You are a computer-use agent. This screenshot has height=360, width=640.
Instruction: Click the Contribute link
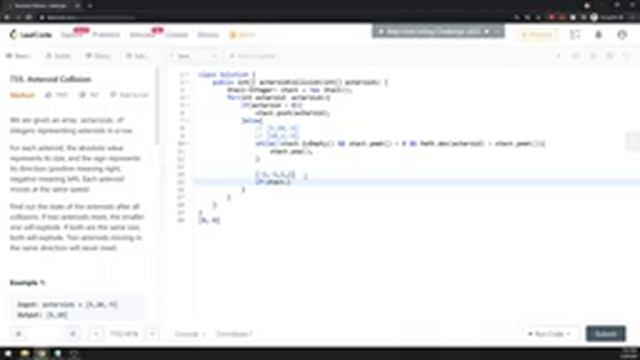point(234,334)
